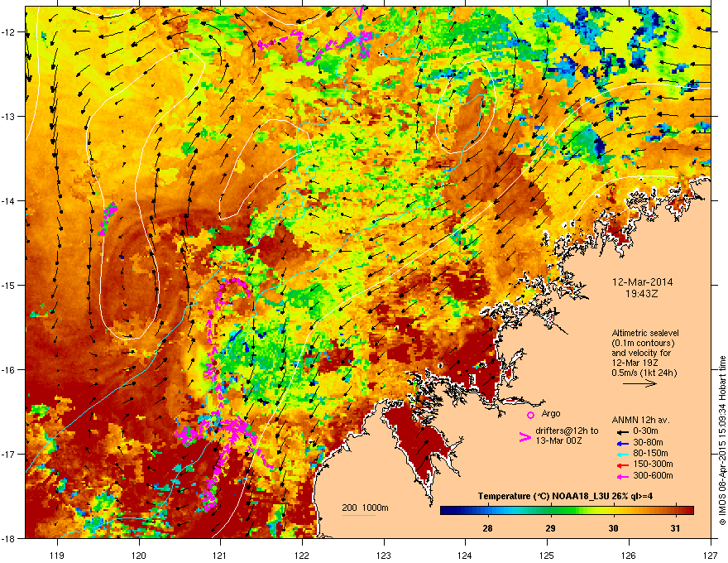Click the '0.5m/s (1kt 24h)' text
Viewport: 728px width, 563px height.
pyautogui.click(x=644, y=373)
